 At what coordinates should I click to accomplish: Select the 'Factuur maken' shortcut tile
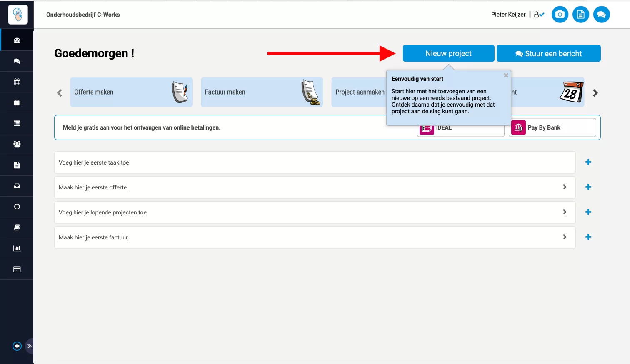262,92
